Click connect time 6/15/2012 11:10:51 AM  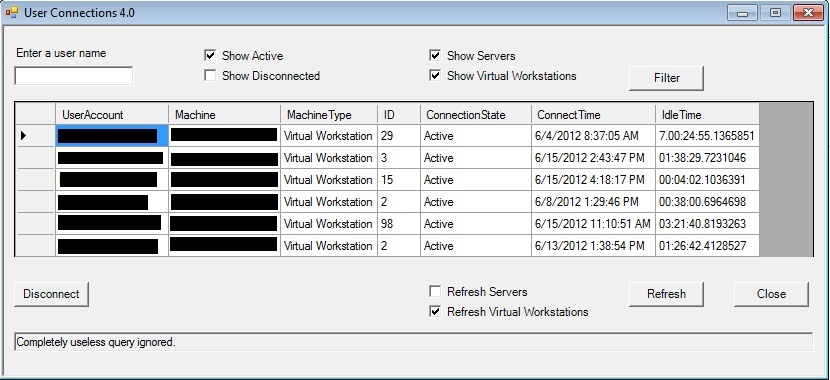click(593, 224)
